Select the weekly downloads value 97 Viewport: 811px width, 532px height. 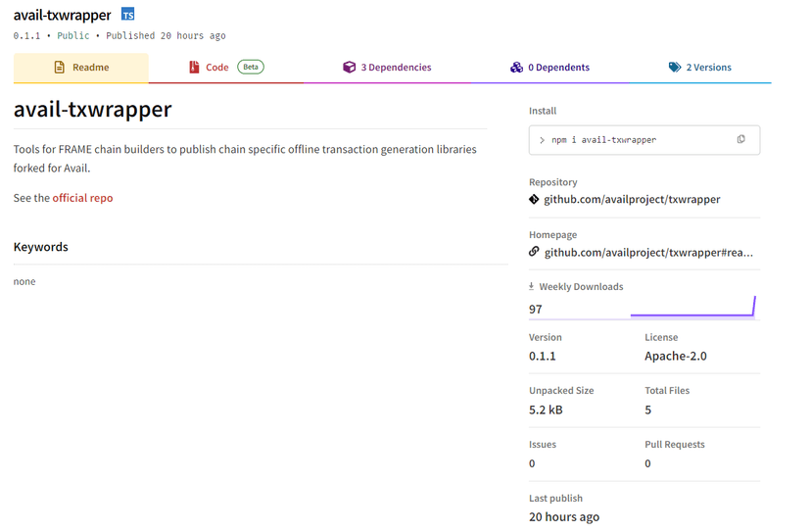(x=536, y=310)
